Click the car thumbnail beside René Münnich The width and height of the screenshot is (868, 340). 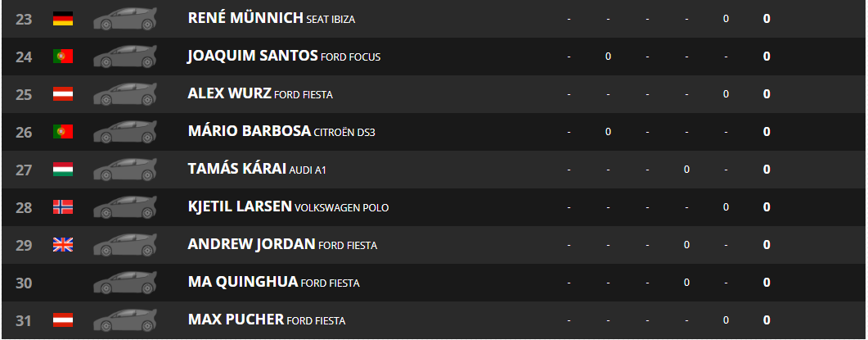pyautogui.click(x=125, y=18)
